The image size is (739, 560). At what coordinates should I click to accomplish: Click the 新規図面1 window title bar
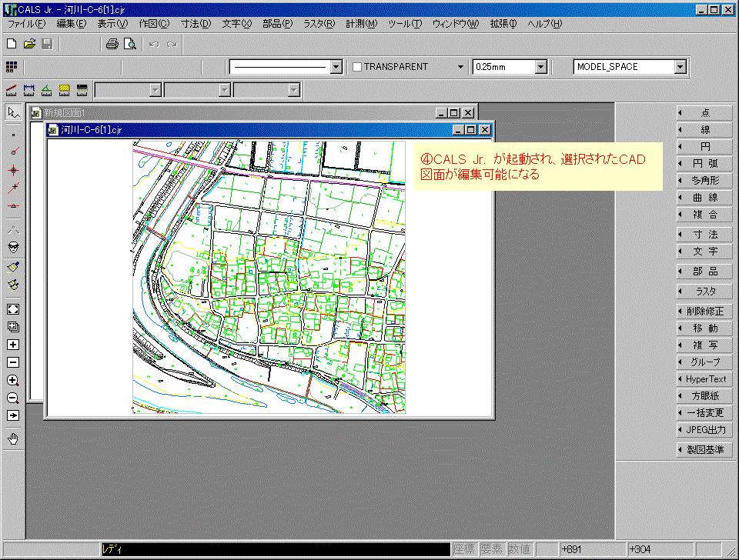pos(252,113)
